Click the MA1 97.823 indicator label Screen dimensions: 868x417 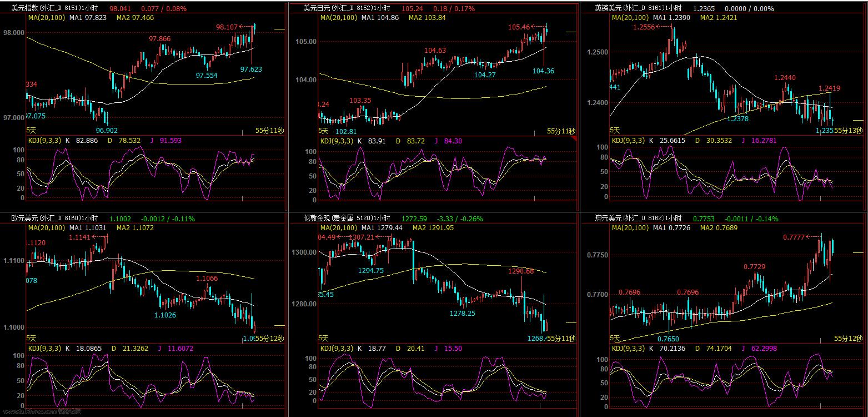click(88, 18)
